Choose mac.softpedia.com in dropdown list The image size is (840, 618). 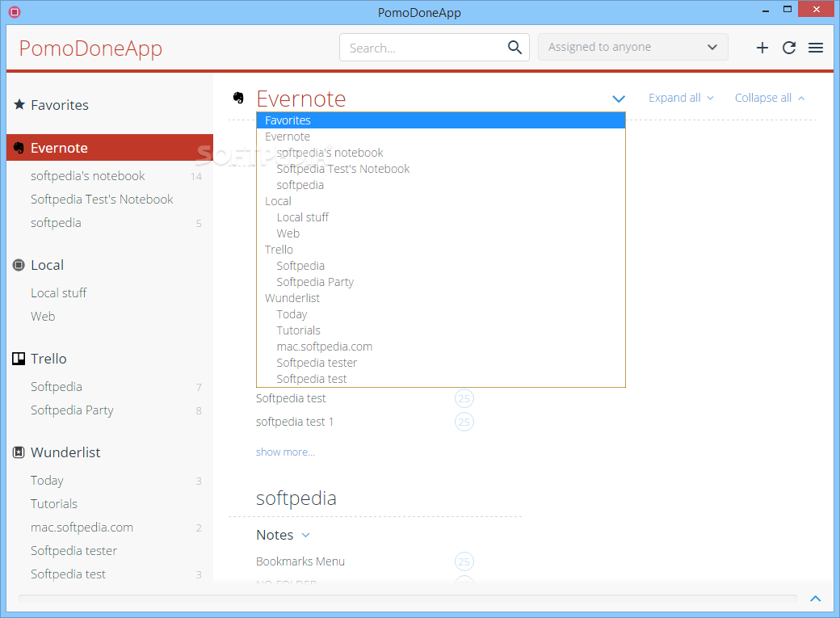point(441,347)
